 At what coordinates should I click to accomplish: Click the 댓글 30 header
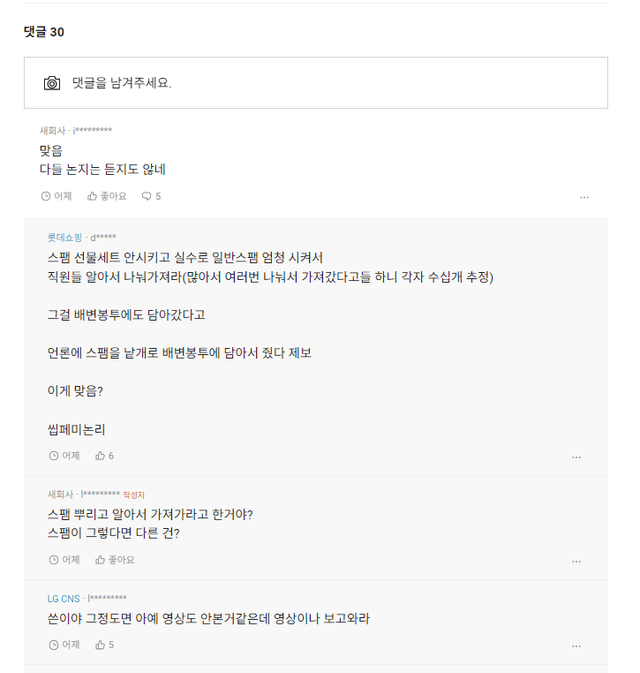point(44,32)
